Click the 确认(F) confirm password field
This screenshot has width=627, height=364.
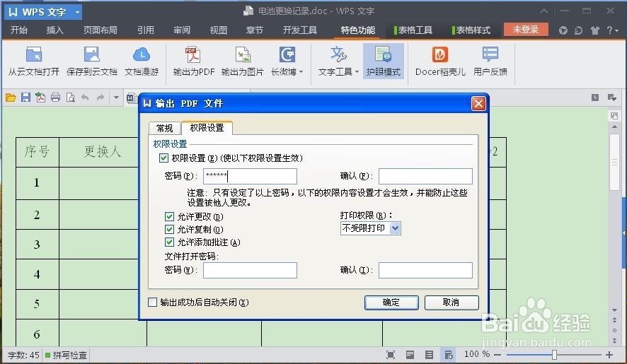[425, 176]
